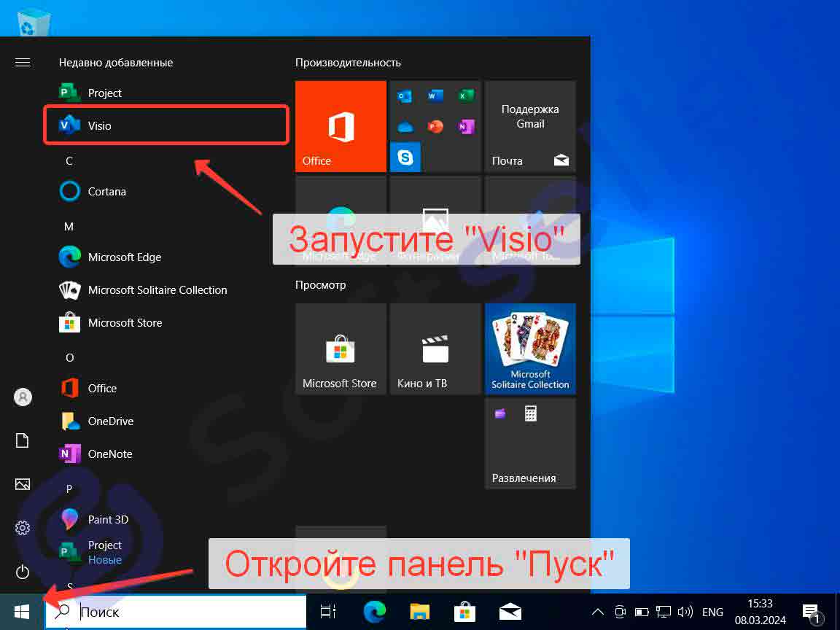Open OneDrive from the app list

click(x=110, y=421)
